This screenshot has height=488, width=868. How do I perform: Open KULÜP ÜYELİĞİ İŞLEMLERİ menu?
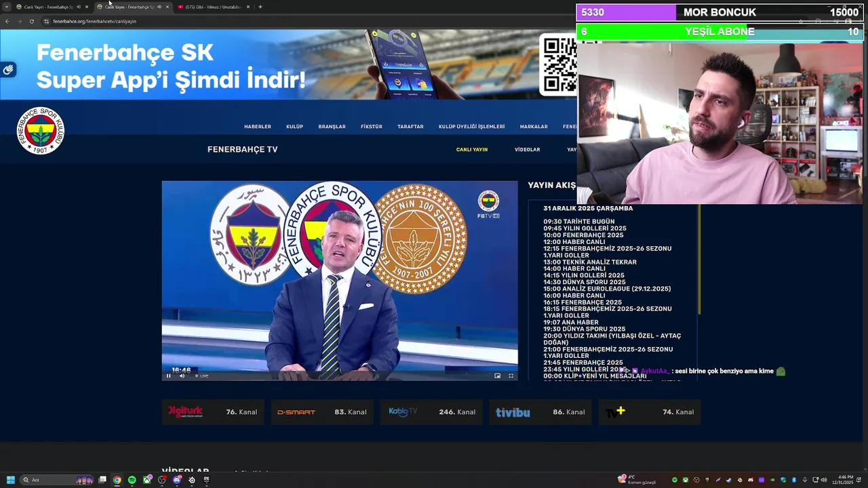[x=472, y=127]
